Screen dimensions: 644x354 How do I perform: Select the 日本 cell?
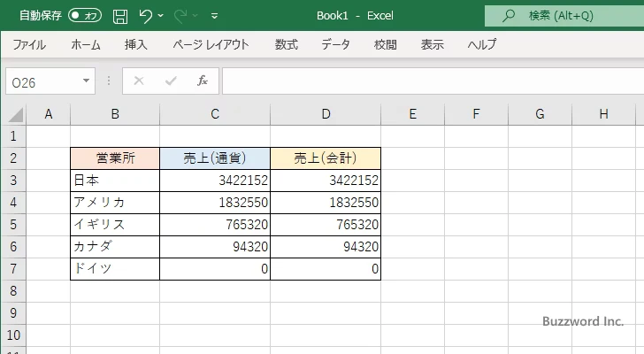pyautogui.click(x=115, y=181)
